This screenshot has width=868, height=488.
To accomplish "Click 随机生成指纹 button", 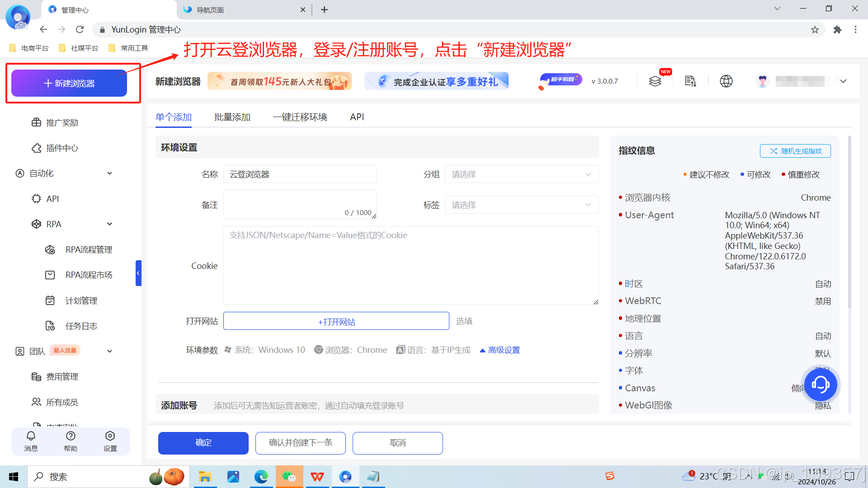I will [795, 151].
